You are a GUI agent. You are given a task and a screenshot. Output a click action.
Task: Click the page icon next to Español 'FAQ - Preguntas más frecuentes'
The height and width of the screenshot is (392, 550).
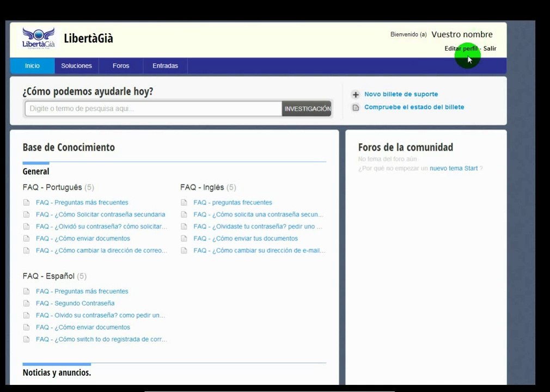coord(26,291)
